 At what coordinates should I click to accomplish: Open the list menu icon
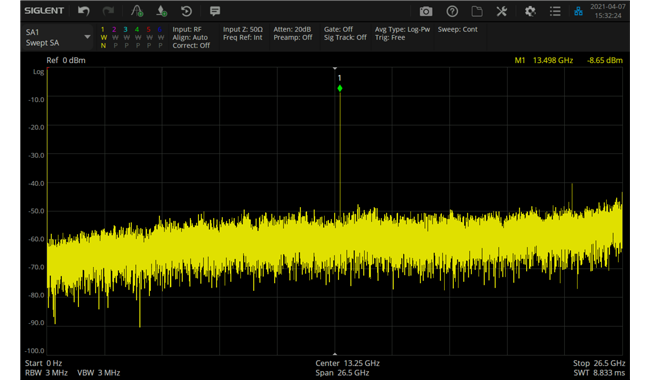(x=555, y=12)
